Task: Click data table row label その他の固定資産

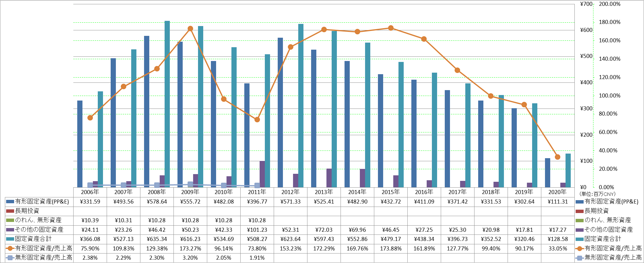Action: tap(39, 230)
